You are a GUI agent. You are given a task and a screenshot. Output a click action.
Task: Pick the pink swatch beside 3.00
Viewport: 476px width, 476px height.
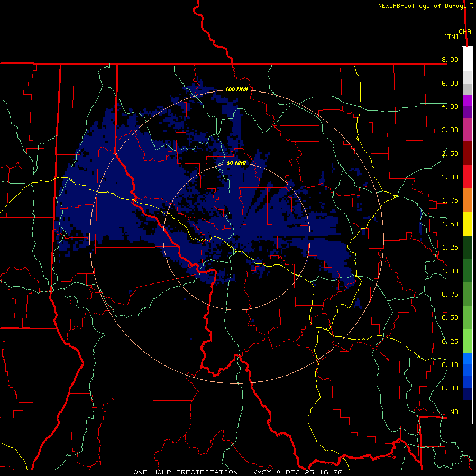coord(467,130)
